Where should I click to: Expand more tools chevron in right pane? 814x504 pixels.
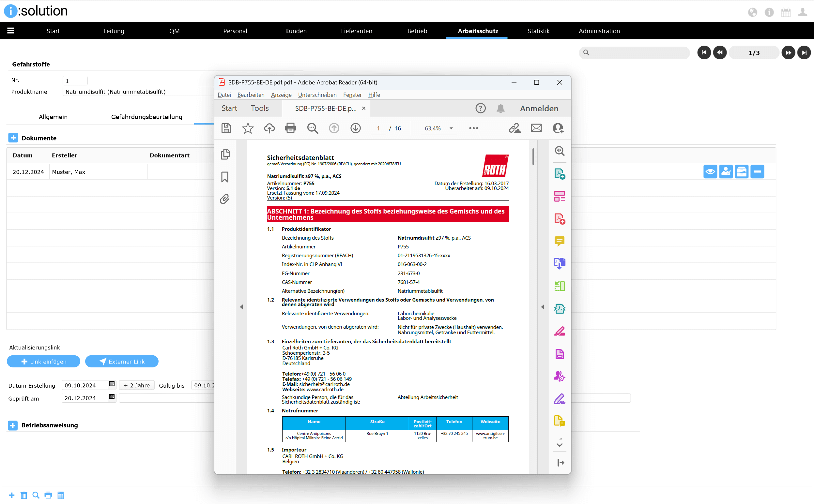pos(560,444)
